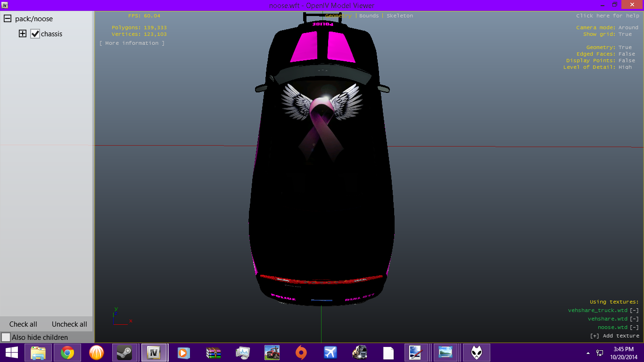Open WinRAR from the taskbar
The height and width of the screenshot is (362, 644).
click(x=213, y=353)
